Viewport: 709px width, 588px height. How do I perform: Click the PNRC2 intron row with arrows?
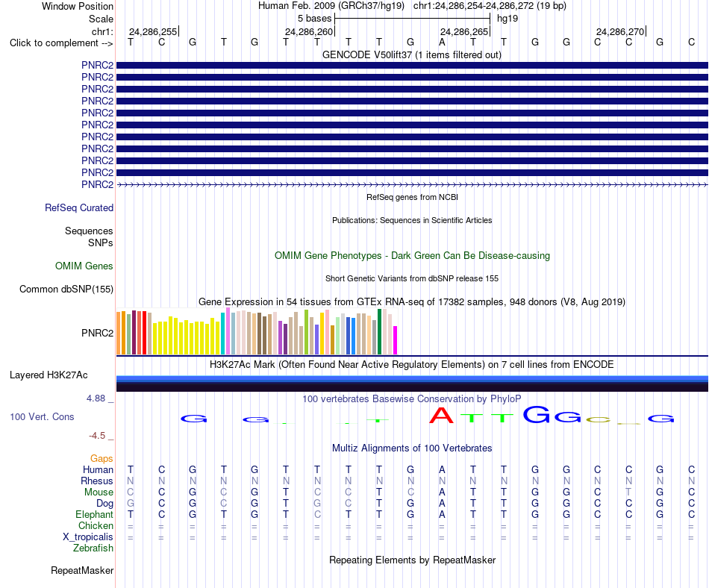click(x=412, y=184)
